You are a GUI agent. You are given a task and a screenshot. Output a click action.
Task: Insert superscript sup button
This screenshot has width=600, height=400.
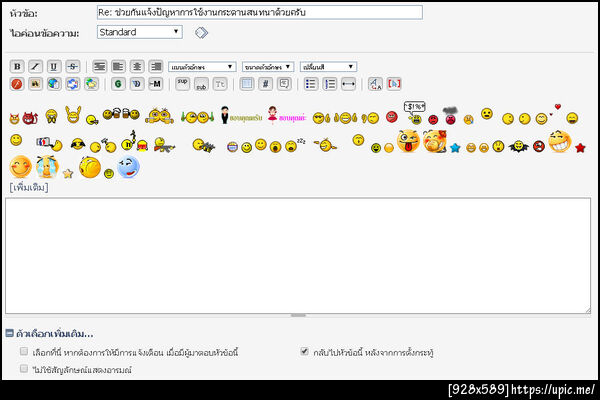[x=183, y=84]
